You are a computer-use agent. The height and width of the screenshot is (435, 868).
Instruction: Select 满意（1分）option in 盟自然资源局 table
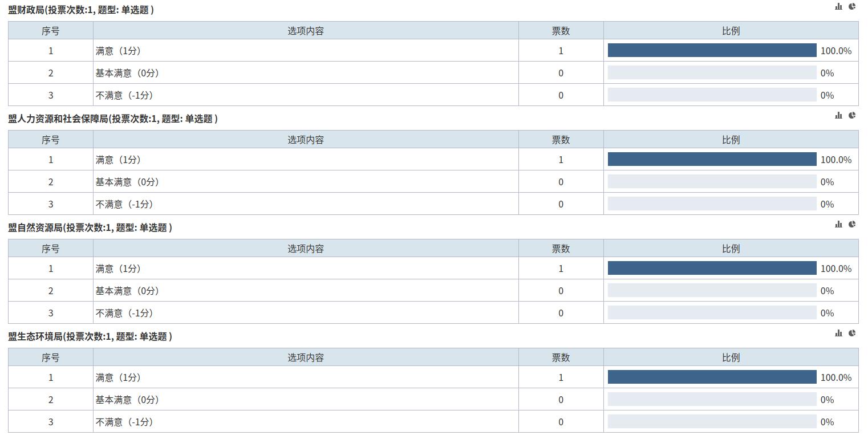coord(118,269)
